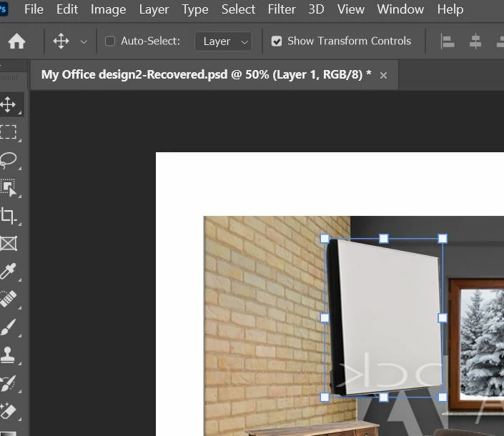The width and height of the screenshot is (504, 436).
Task: Enable the Auto-Select checkbox
Action: click(110, 41)
